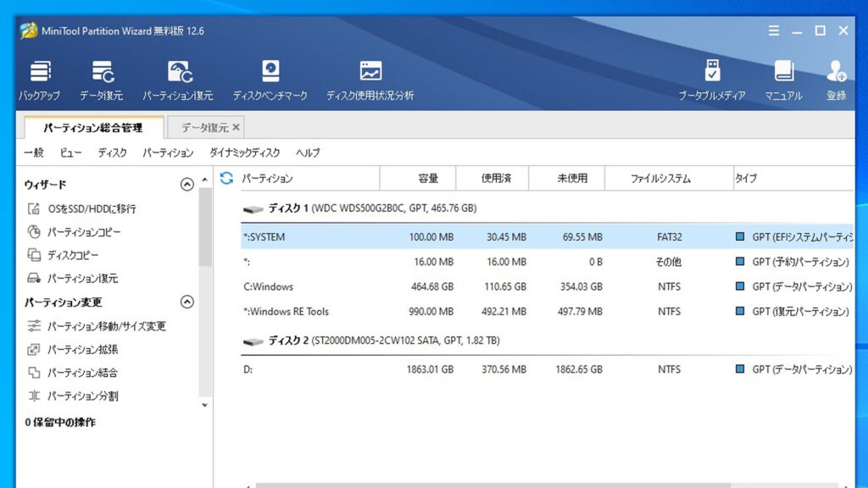Choose パーティションコピー in the sidebar
868x488 pixels.
tap(75, 232)
